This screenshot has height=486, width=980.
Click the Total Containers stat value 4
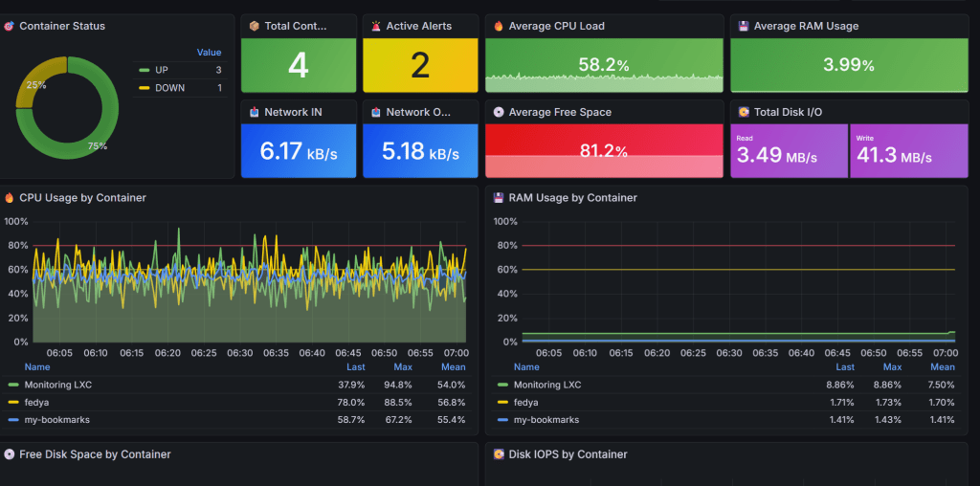pos(299,66)
